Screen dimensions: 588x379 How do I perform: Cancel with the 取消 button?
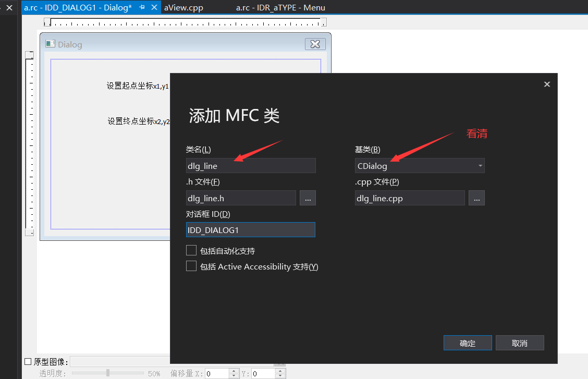(x=520, y=343)
